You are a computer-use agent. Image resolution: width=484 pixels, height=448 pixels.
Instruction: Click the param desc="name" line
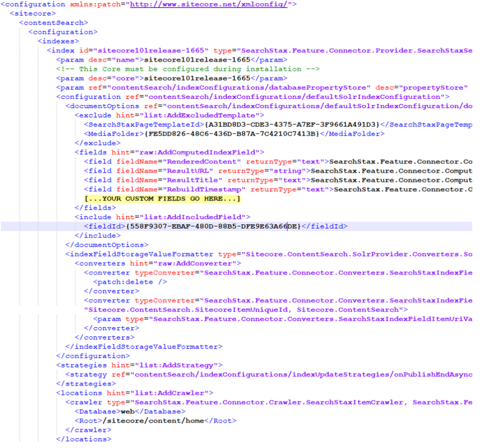click(x=172, y=60)
